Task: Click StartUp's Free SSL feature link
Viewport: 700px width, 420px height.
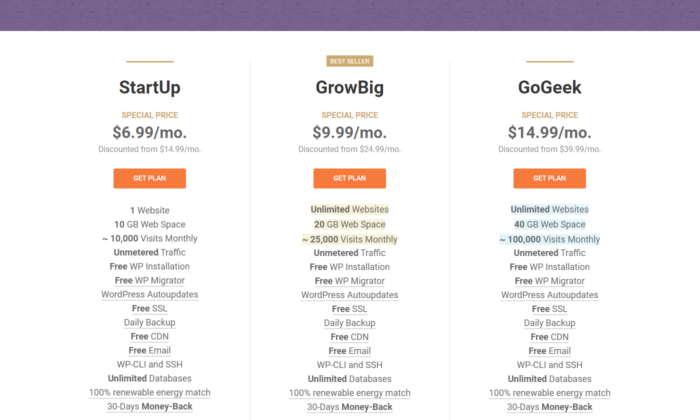Action: tap(150, 308)
